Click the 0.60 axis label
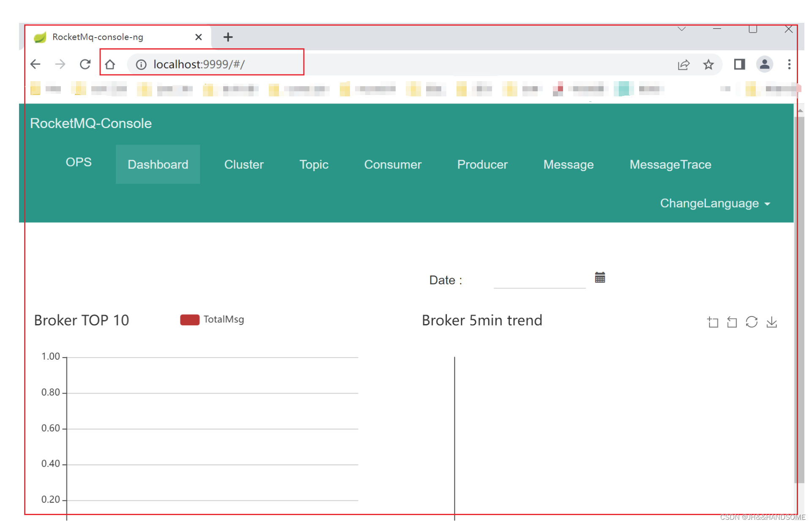The width and height of the screenshot is (812, 524). click(51, 428)
